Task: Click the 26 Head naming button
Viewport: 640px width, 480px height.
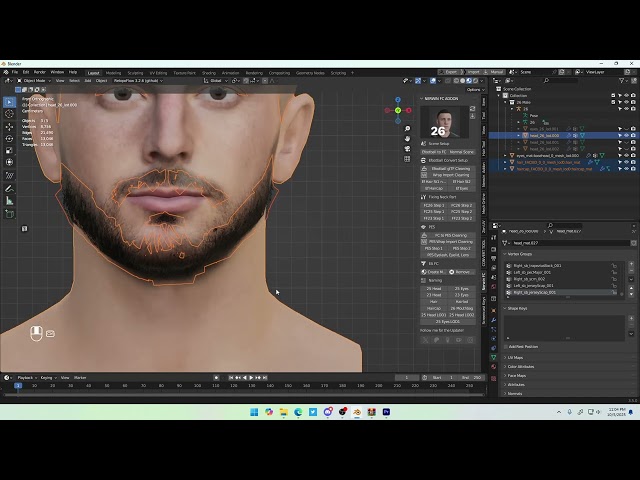Action: (434, 289)
